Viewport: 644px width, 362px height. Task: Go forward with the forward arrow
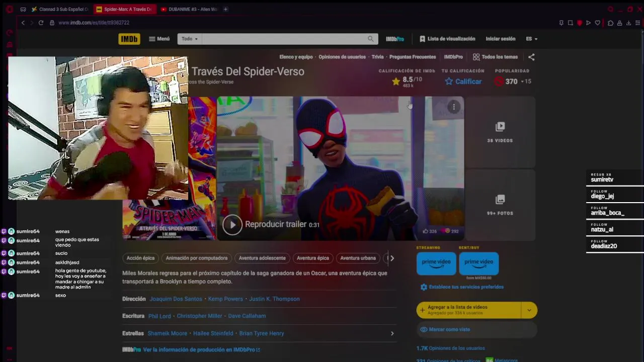tap(32, 23)
